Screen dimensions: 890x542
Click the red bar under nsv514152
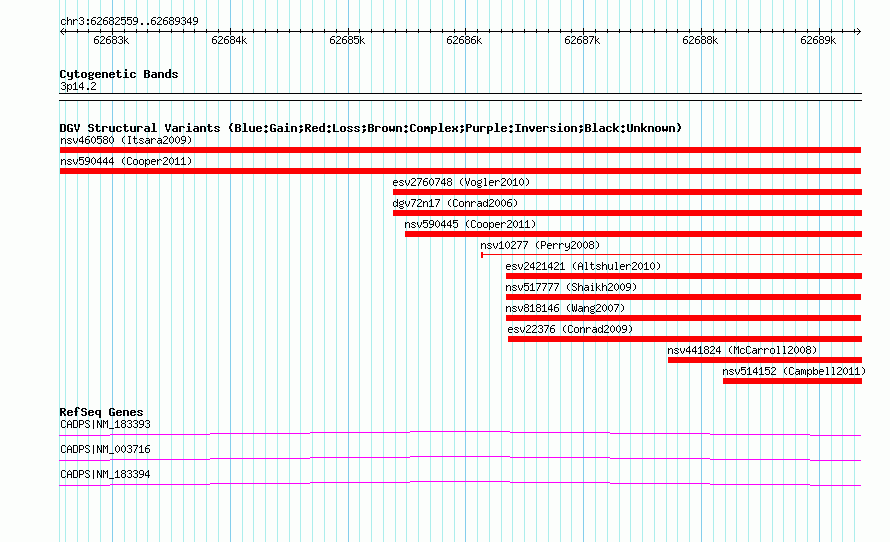tap(792, 381)
